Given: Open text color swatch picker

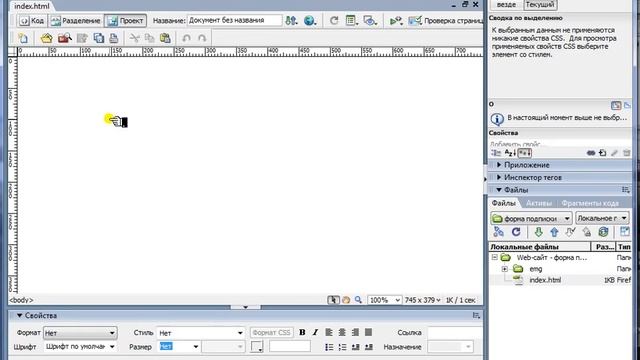Looking at the screenshot, I should click(x=257, y=347).
